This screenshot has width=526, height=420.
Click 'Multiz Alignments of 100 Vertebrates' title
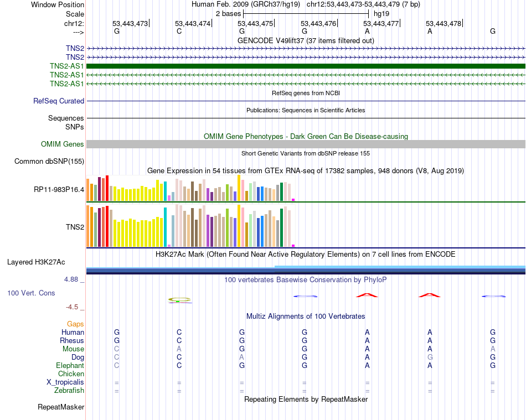click(306, 316)
